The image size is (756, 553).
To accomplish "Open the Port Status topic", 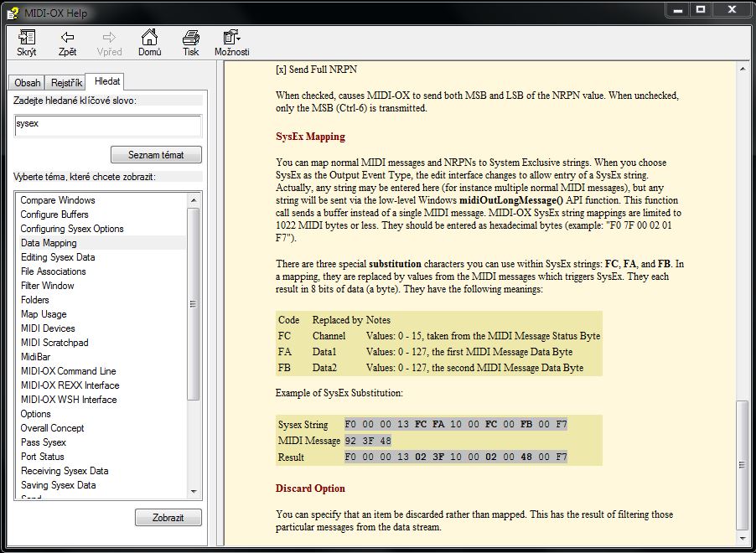I will coord(43,456).
